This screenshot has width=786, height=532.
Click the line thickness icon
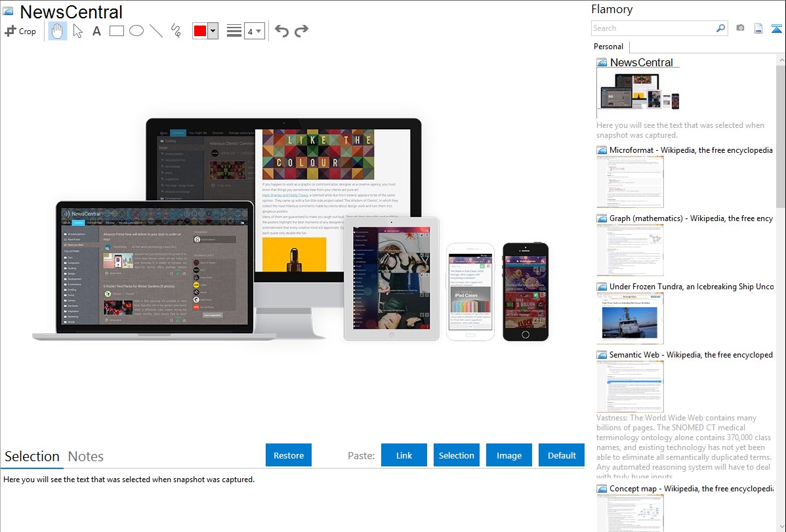(234, 31)
